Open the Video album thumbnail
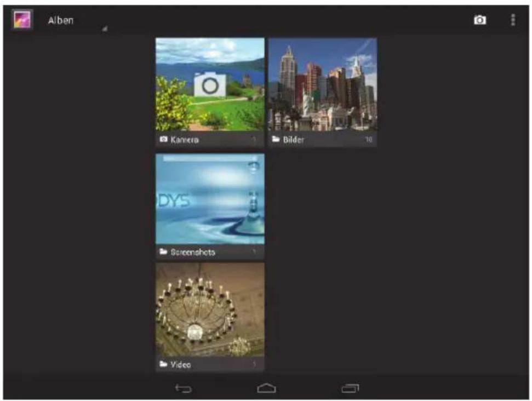Screen dimensions: 532x401 (x=210, y=310)
